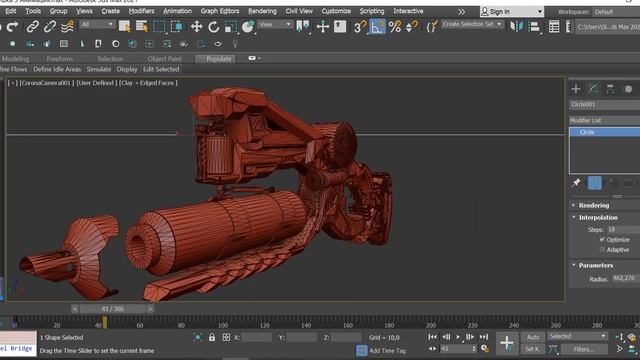Image resolution: width=640 pixels, height=360 pixels.
Task: Select Circle in the modifier stack
Action: tap(605, 132)
